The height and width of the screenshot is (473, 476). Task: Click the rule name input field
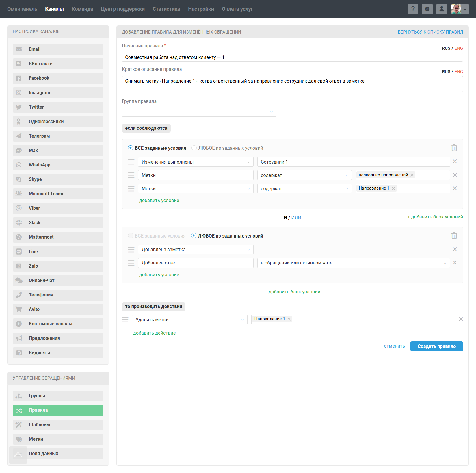(x=292, y=57)
